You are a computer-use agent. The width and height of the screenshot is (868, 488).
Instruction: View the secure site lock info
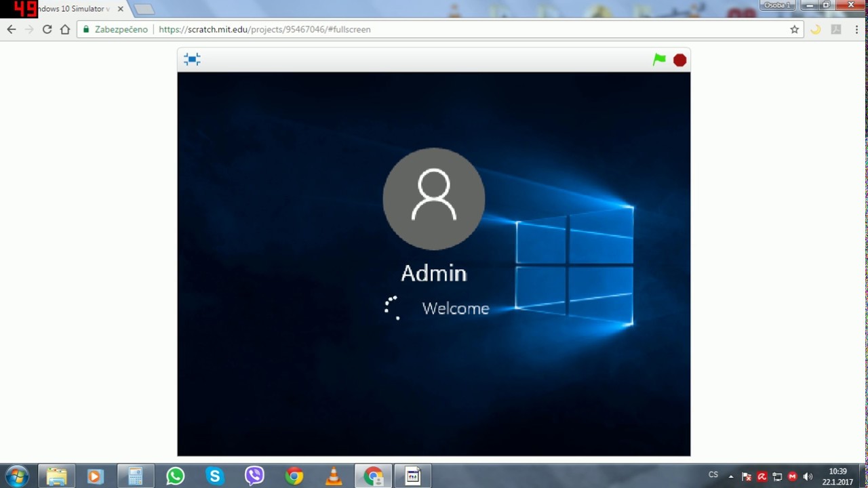click(x=115, y=29)
